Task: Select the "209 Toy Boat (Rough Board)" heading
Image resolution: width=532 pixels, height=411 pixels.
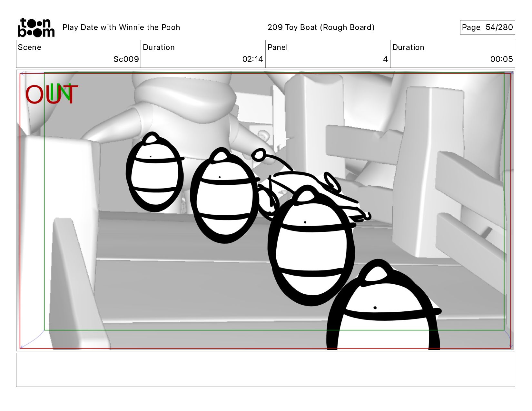Action: tap(321, 27)
